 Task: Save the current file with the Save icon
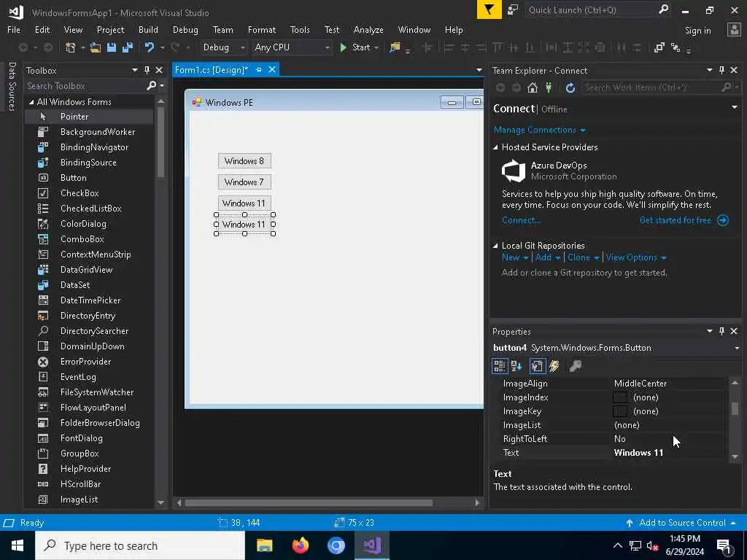click(112, 47)
